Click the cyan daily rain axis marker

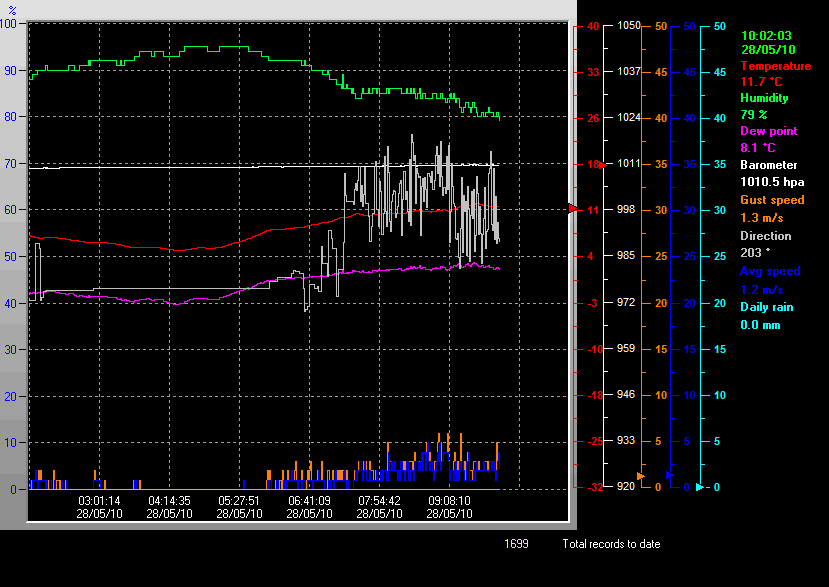coord(699,487)
